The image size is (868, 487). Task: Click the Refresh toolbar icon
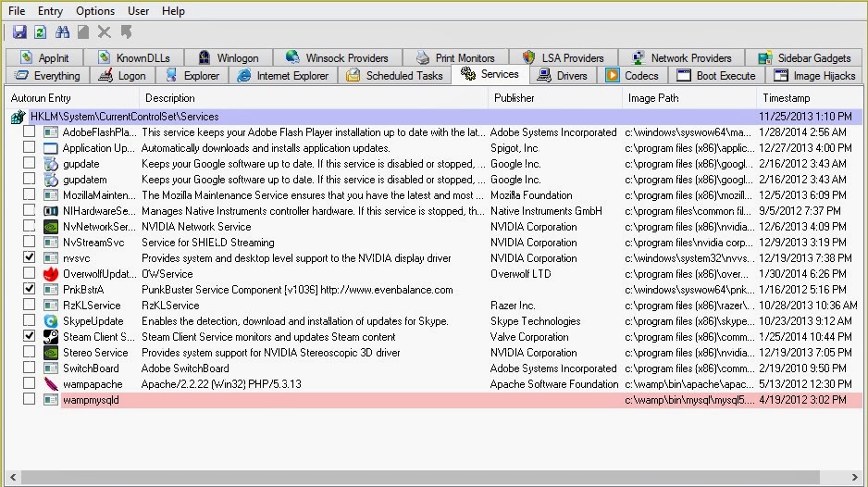pos(41,32)
